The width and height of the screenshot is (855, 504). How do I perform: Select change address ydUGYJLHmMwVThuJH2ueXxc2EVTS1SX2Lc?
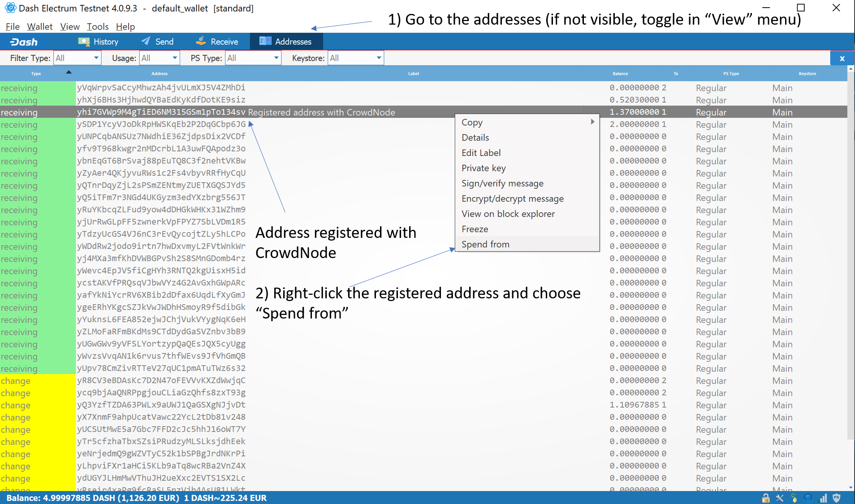click(x=161, y=478)
